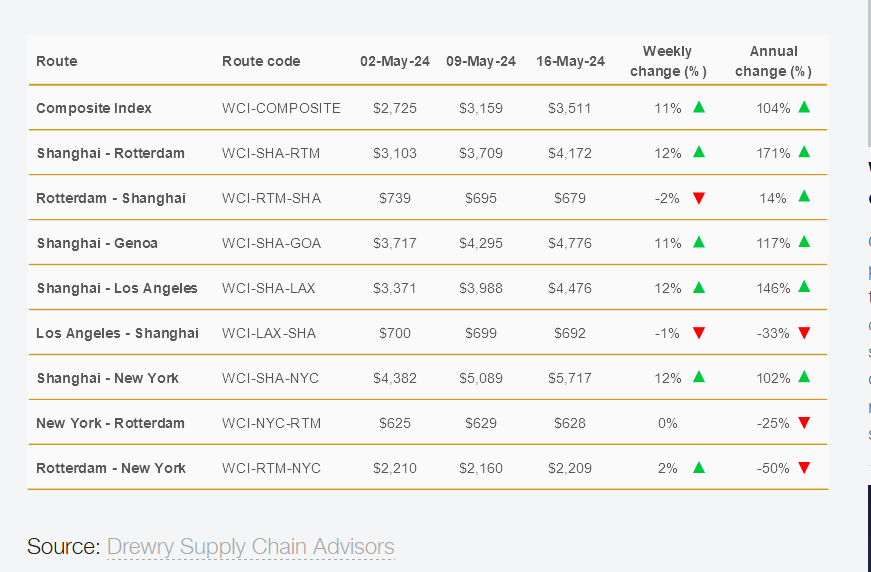Select the Shanghai - New York route name

(x=107, y=378)
